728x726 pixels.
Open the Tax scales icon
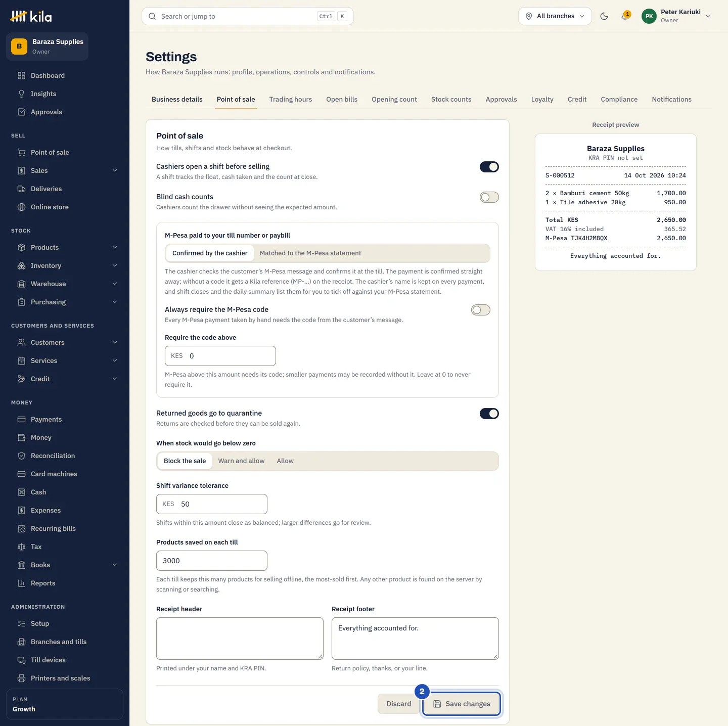coord(21,547)
